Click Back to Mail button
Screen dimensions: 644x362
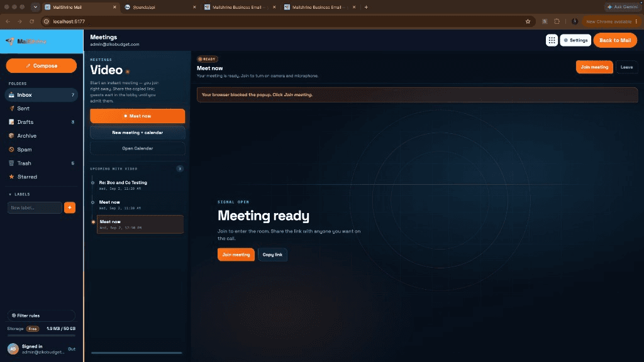click(615, 40)
